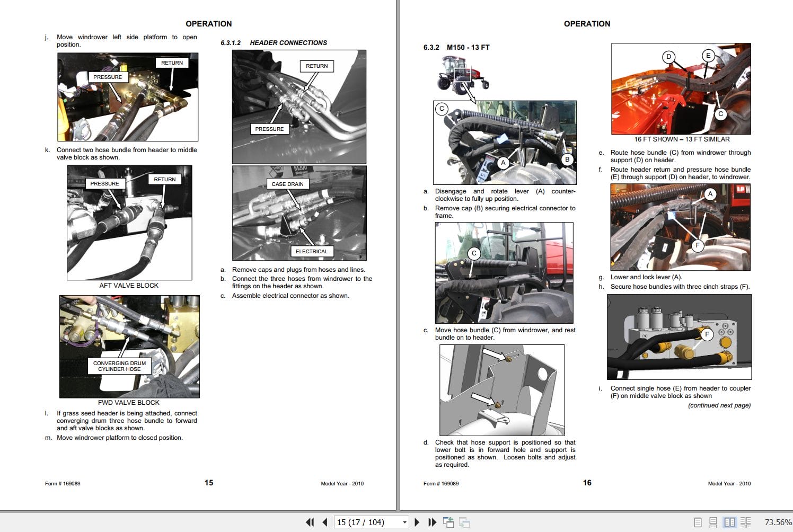
Task: Click Form # 169089 on left page
Action: (x=63, y=484)
